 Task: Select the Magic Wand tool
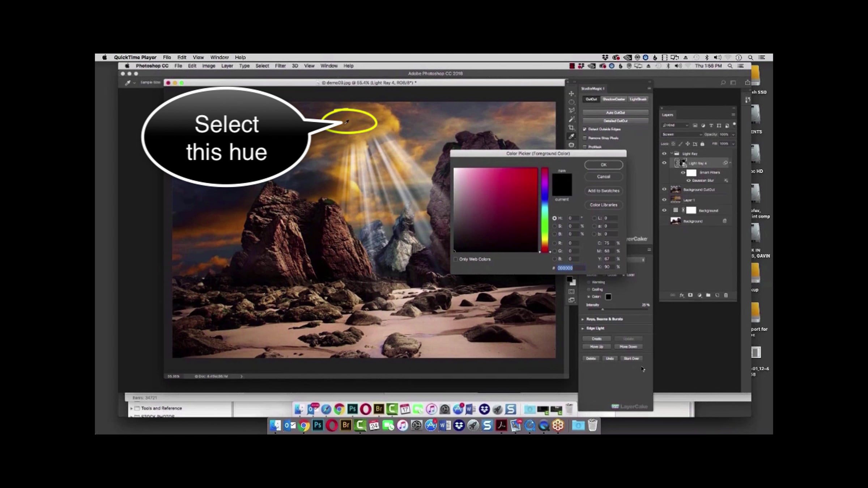[571, 119]
